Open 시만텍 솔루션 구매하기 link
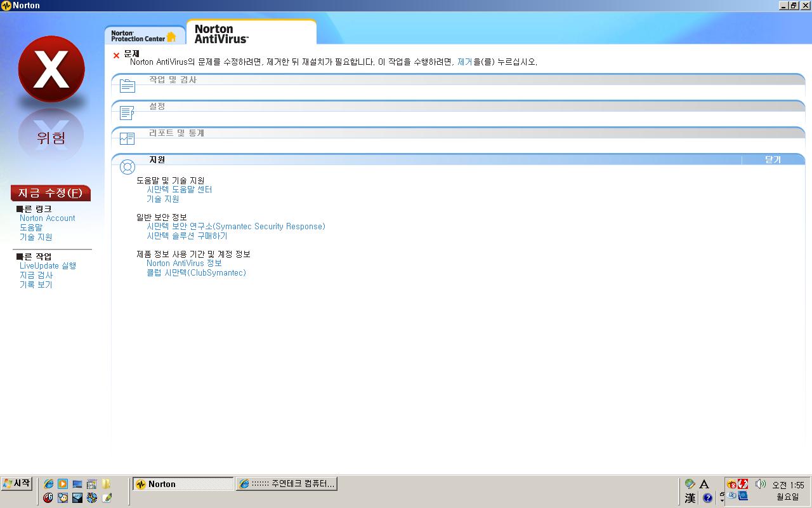This screenshot has height=508, width=812. tap(187, 236)
